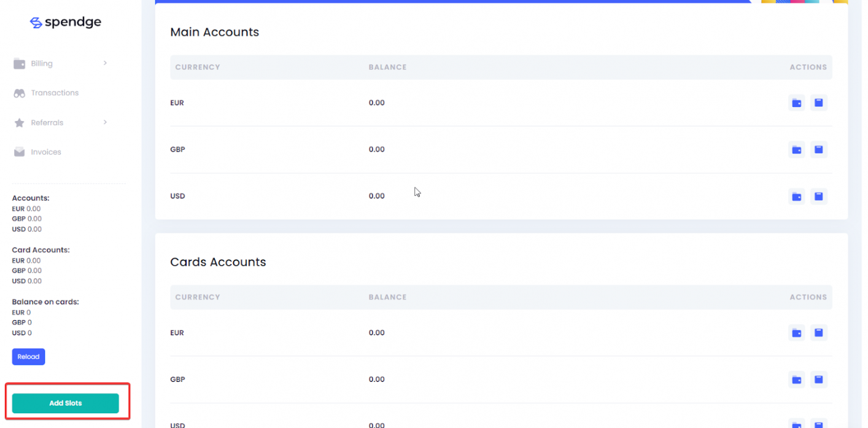This screenshot has width=868, height=428.
Task: Select the GBP currency cell in Main Accounts
Action: tap(177, 150)
